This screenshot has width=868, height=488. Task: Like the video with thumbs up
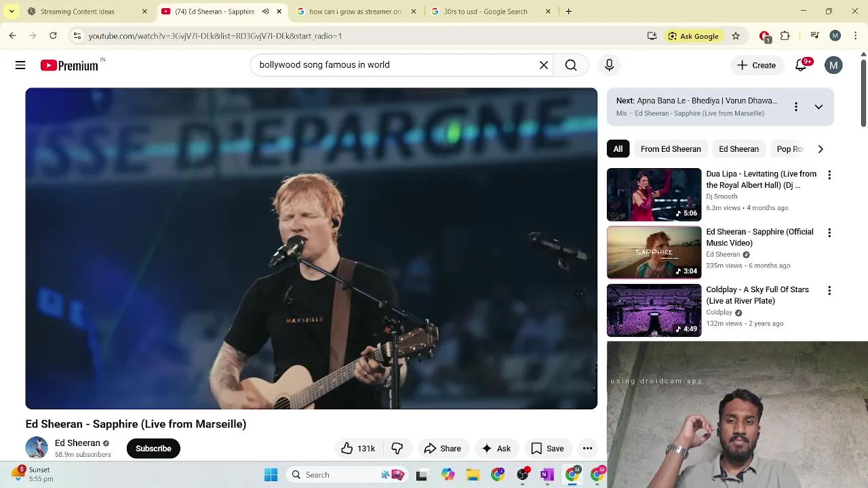(x=358, y=448)
